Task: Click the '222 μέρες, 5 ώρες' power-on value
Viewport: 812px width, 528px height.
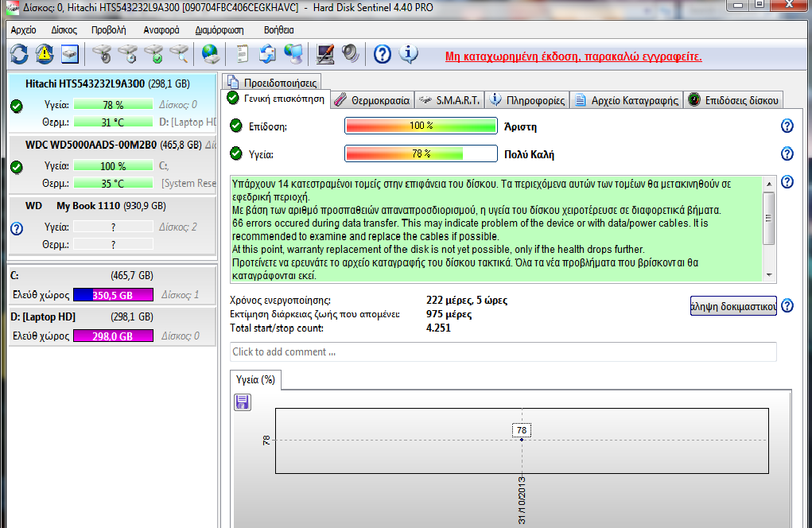Action: tap(467, 301)
